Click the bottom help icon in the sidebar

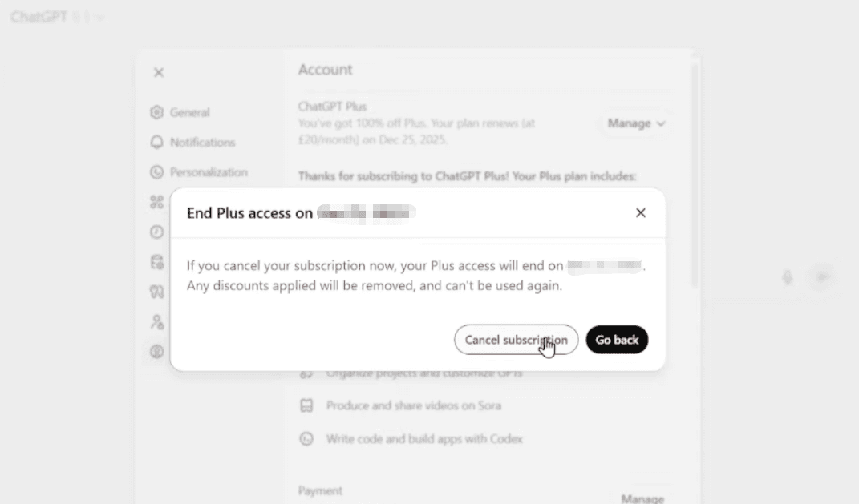(156, 352)
